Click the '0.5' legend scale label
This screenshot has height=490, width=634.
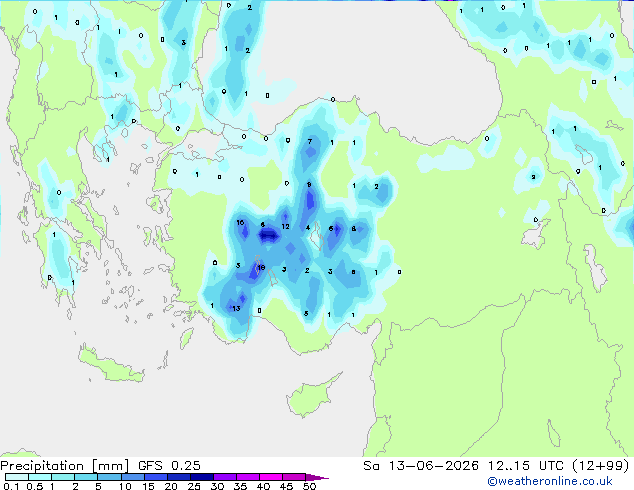[35, 486]
